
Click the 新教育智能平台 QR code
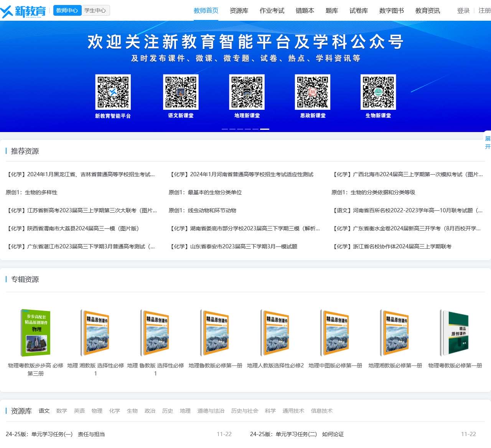click(x=113, y=92)
